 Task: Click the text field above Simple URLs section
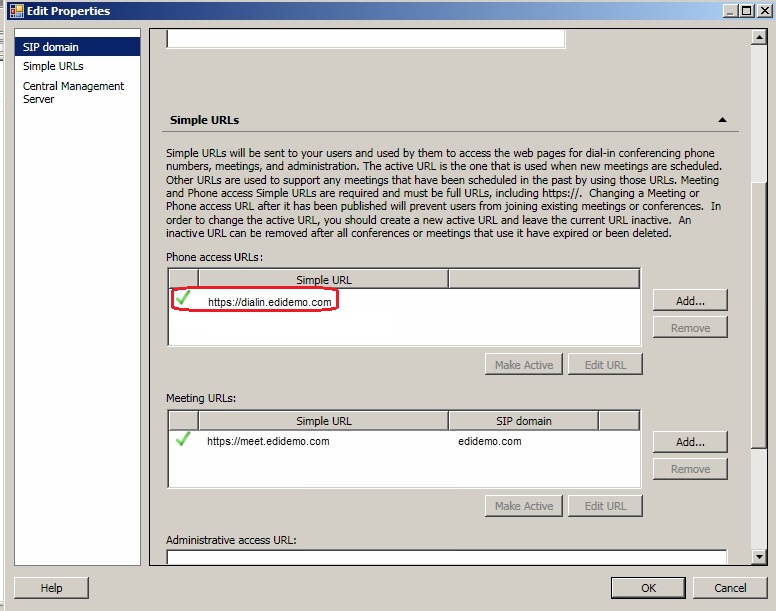(x=366, y=39)
